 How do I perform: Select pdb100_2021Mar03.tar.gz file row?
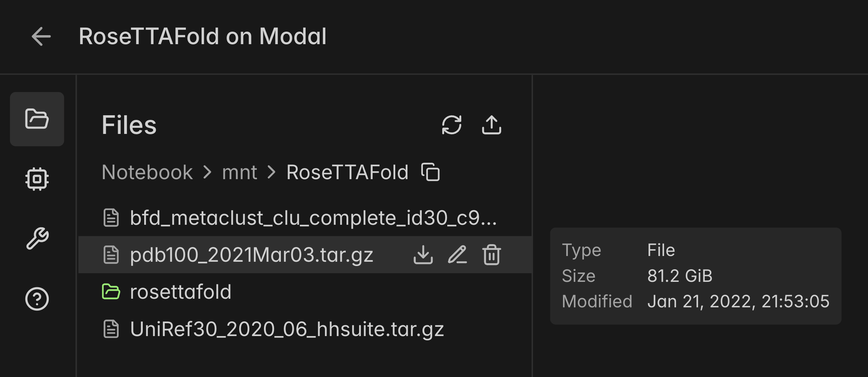pos(251,255)
